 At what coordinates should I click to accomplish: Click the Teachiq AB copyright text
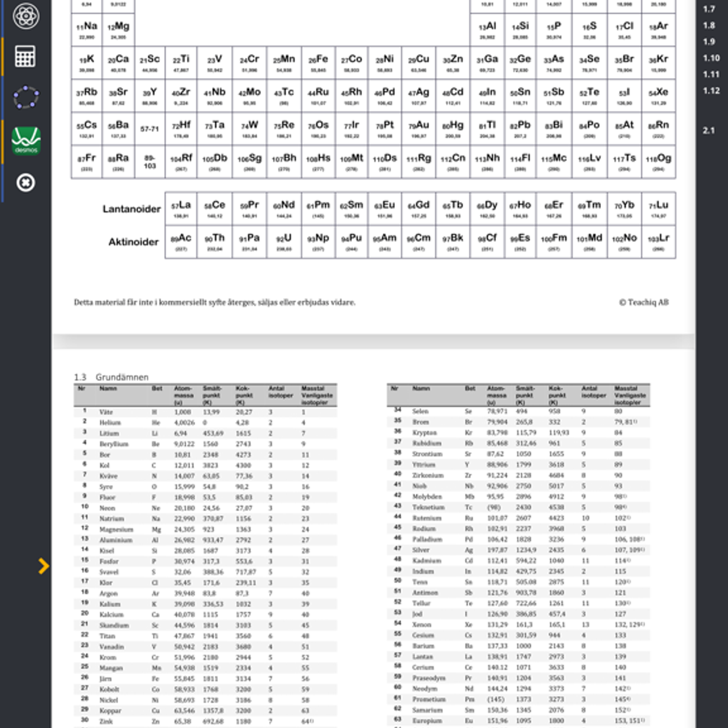click(x=644, y=302)
